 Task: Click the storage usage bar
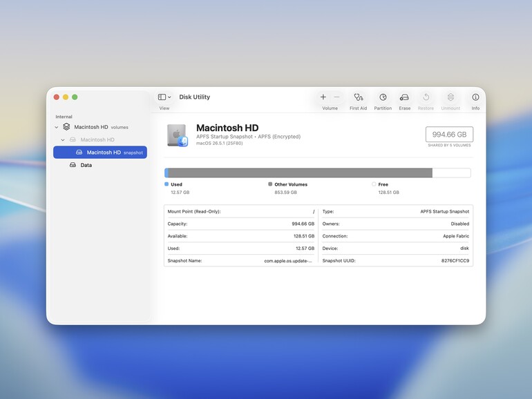[x=318, y=173]
